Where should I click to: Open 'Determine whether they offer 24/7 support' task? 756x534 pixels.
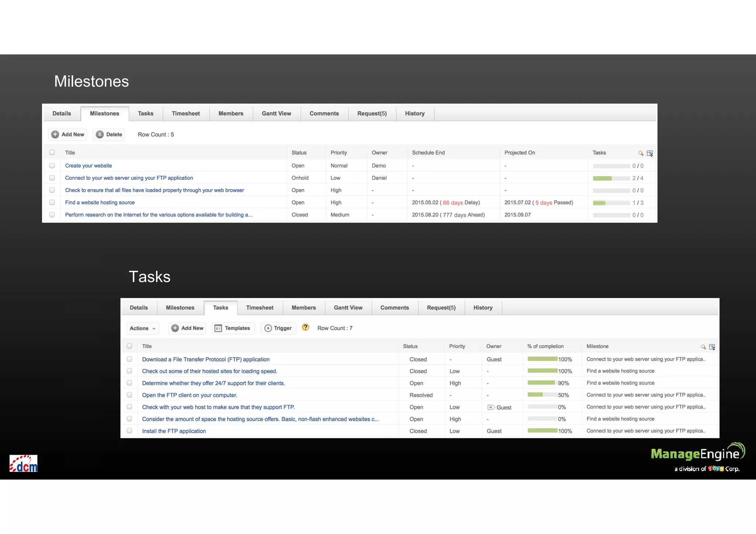point(213,383)
